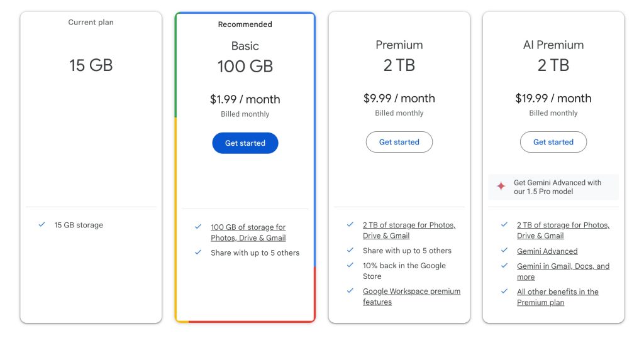644x348 pixels.
Task: Click checkmark beside 10% back in Google Store
Action: (x=350, y=266)
